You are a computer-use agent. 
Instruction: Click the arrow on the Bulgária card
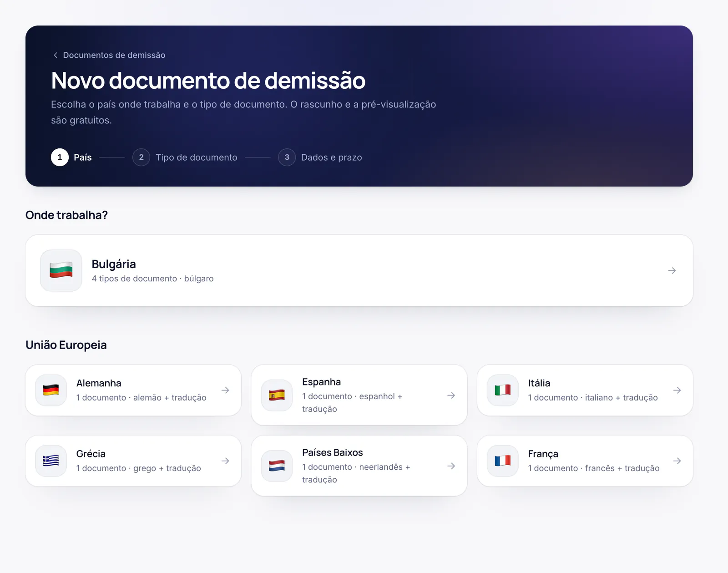[672, 270]
